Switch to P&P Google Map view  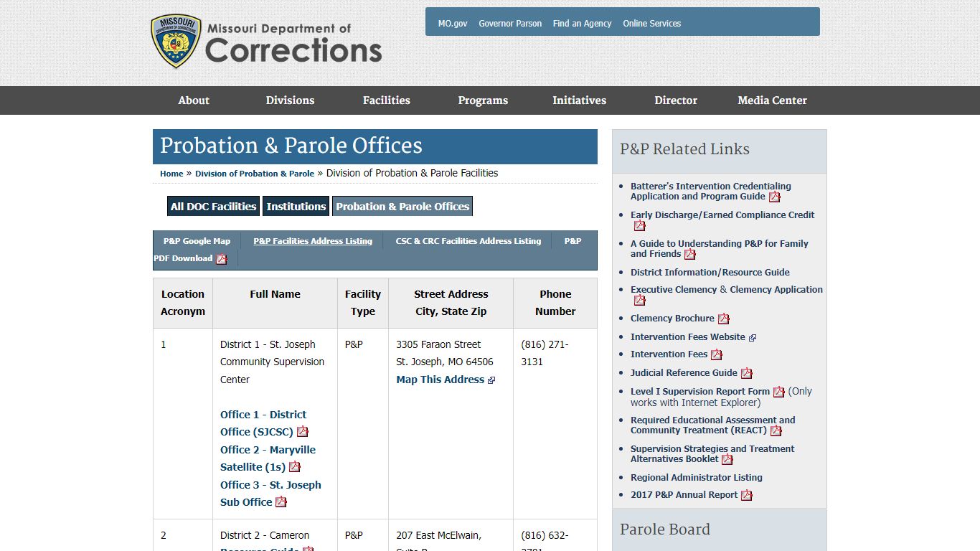[197, 241]
